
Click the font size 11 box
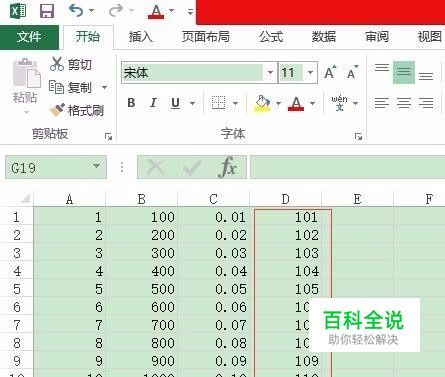point(291,72)
